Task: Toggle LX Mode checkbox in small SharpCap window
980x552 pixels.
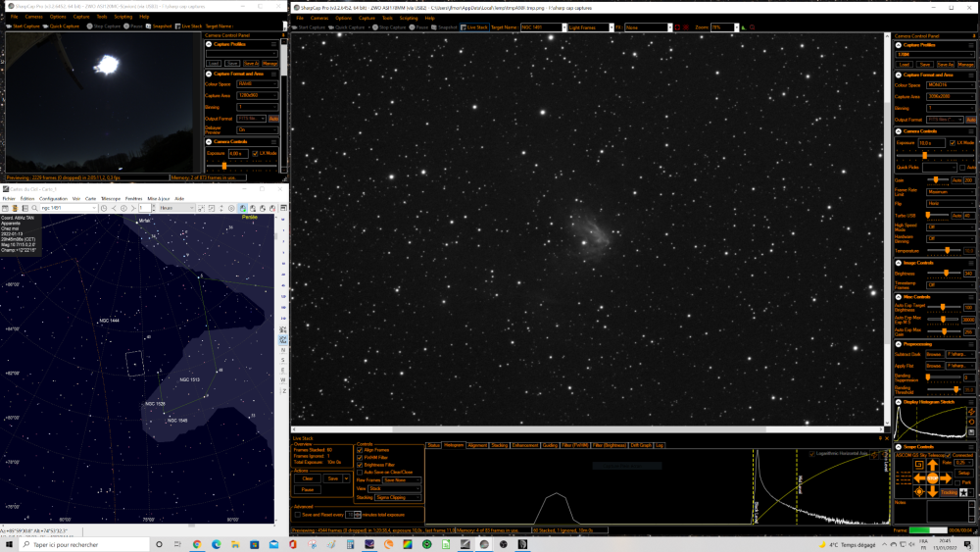Action: (255, 153)
